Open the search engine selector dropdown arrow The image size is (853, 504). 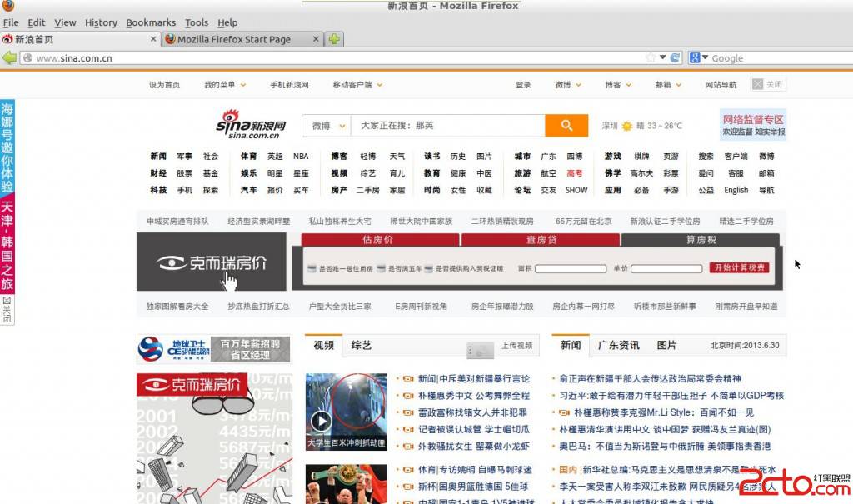[x=705, y=57]
